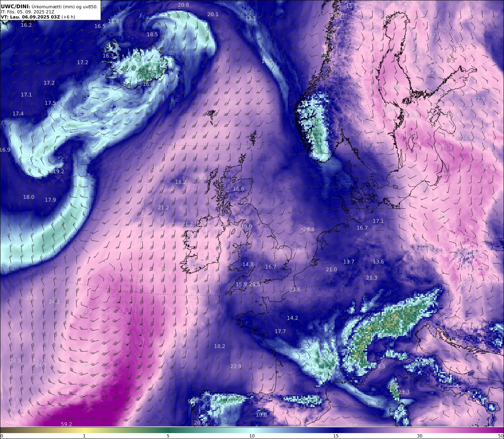The height and width of the screenshot is (439, 504).
Task: Click the 28.4 value label
Action: [x=308, y=229]
